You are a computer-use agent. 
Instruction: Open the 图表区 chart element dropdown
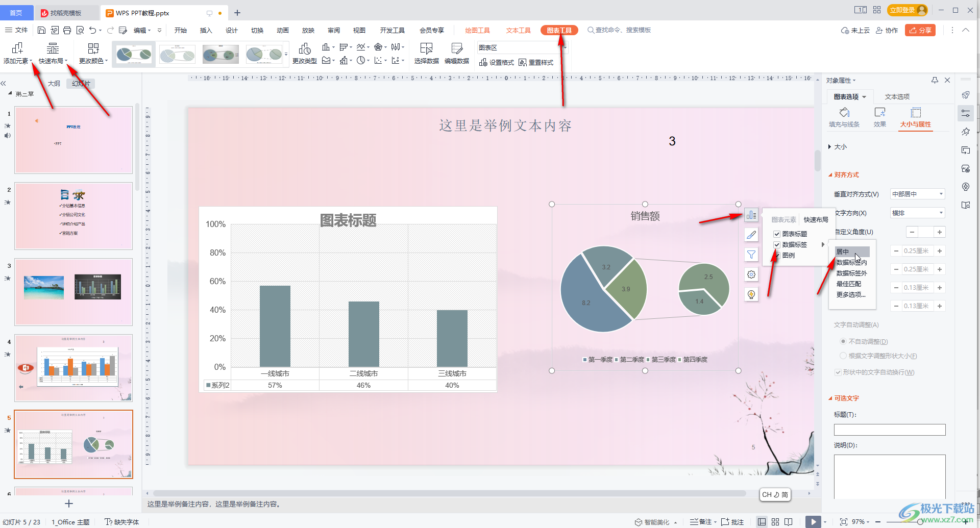click(522, 47)
